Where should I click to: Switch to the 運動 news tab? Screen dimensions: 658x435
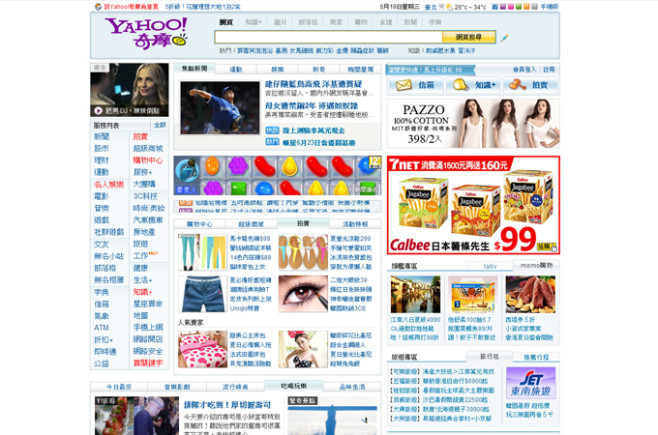tap(236, 69)
